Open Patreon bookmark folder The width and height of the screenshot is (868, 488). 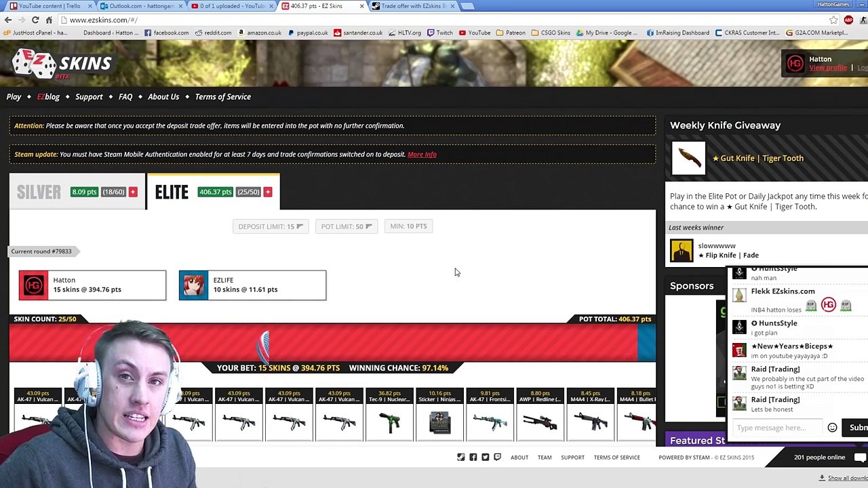[510, 33]
